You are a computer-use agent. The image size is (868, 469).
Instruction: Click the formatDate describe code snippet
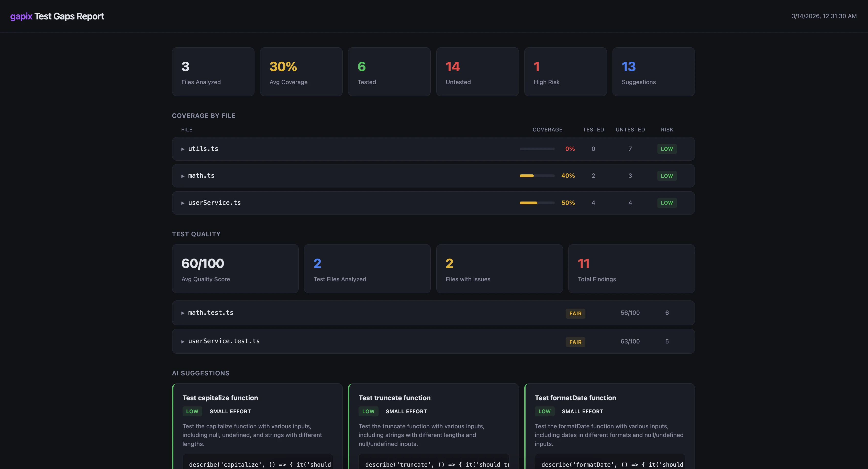coord(610,464)
